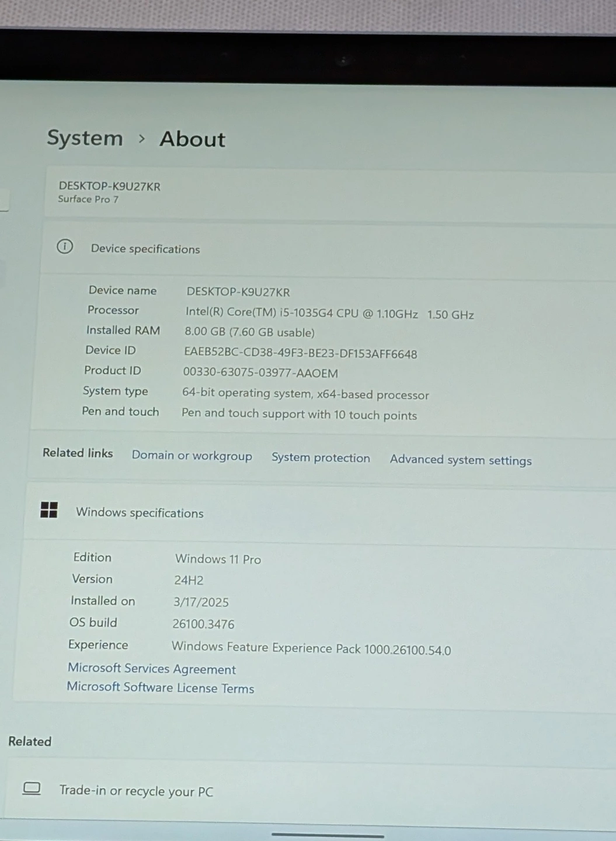Click the Installed RAM label

[123, 330]
